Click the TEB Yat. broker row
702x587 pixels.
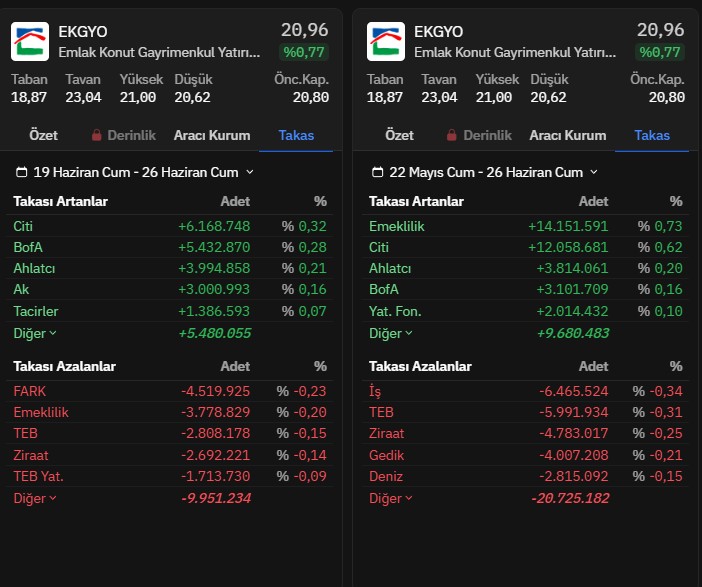170,476
